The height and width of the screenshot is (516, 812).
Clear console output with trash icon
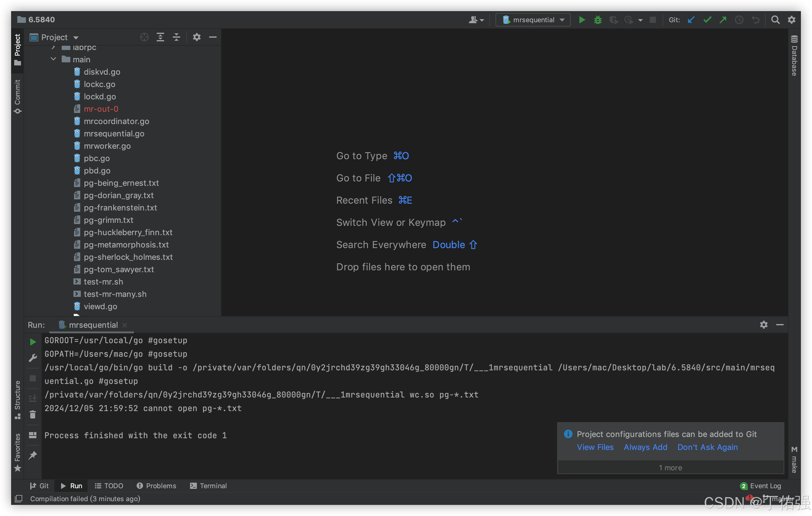(x=33, y=414)
